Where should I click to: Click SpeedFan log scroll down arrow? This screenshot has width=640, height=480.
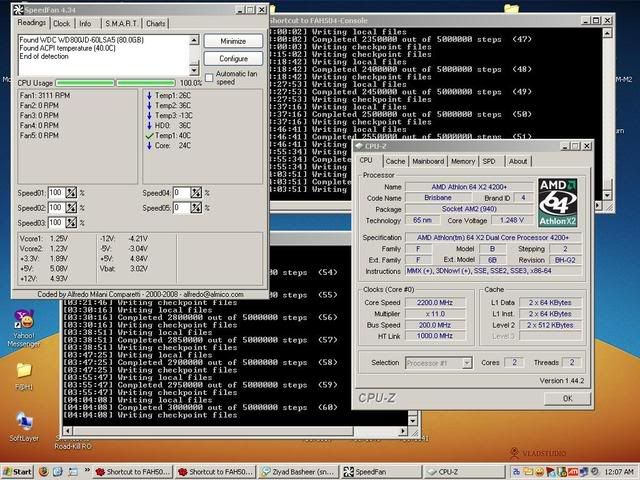194,70
